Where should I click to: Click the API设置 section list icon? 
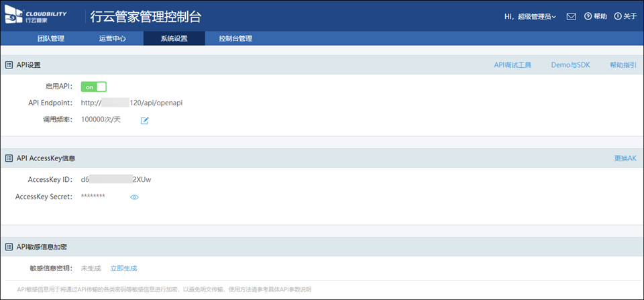(9, 65)
